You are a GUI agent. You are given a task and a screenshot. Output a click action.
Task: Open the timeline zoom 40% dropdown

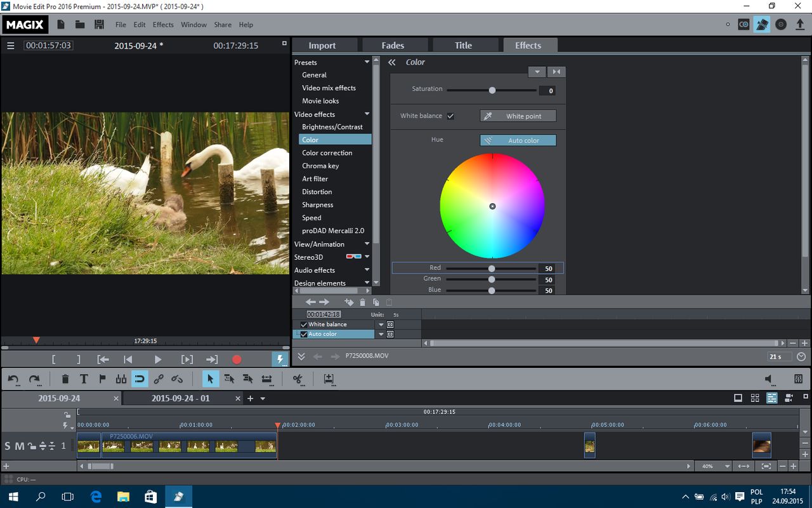tap(727, 466)
